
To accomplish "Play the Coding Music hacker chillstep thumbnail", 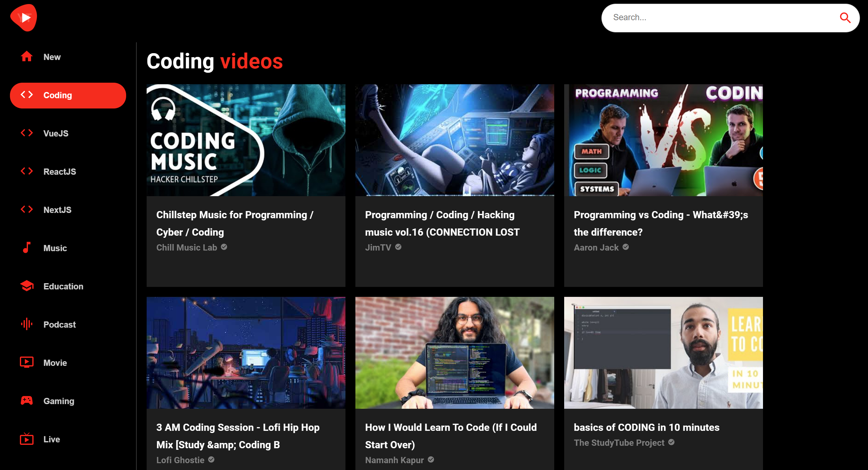I will (246, 140).
